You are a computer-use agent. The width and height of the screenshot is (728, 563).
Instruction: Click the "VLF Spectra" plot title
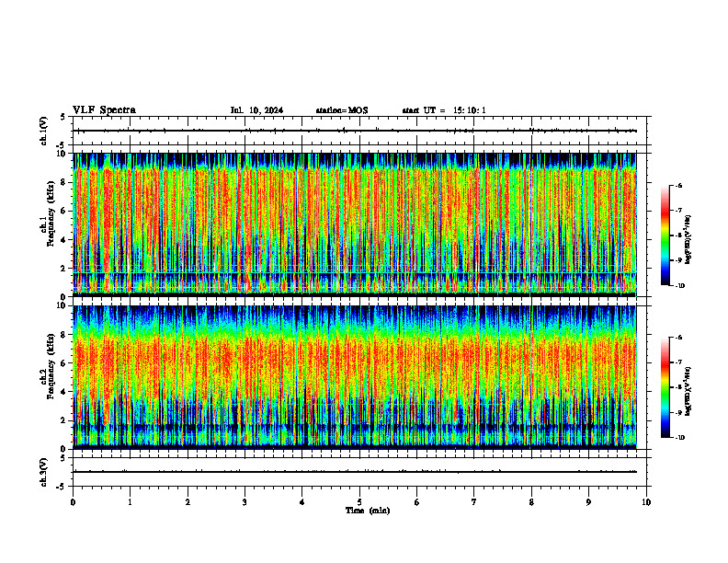pyautogui.click(x=104, y=110)
